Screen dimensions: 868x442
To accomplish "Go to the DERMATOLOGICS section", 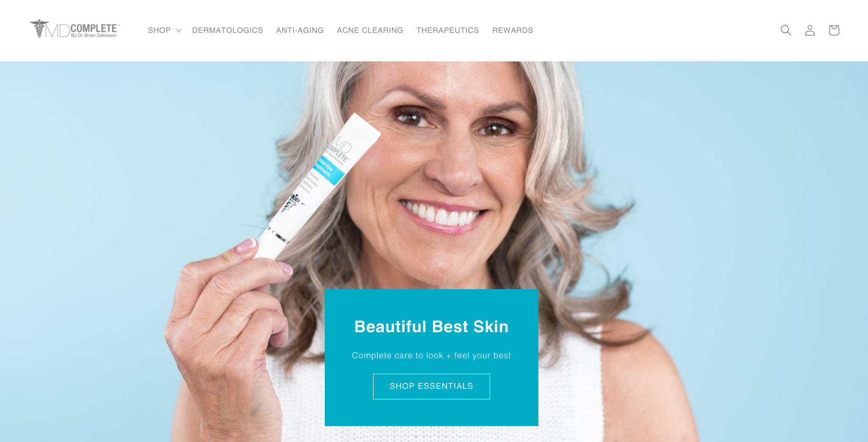I will coord(228,30).
